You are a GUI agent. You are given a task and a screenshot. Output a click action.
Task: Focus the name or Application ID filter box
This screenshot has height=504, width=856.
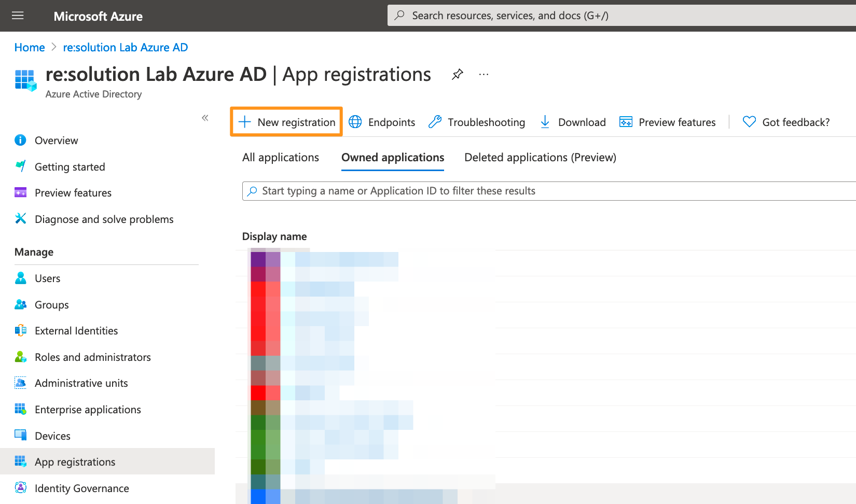[549, 191]
